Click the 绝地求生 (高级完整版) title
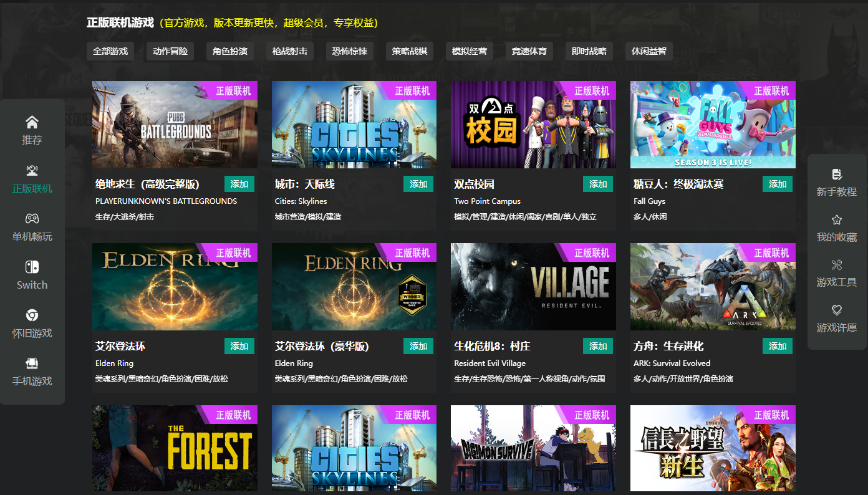The width and height of the screenshot is (868, 495). pyautogui.click(x=147, y=185)
